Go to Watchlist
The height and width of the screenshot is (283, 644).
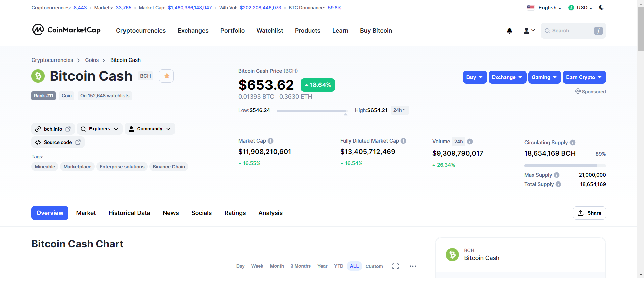(270, 31)
